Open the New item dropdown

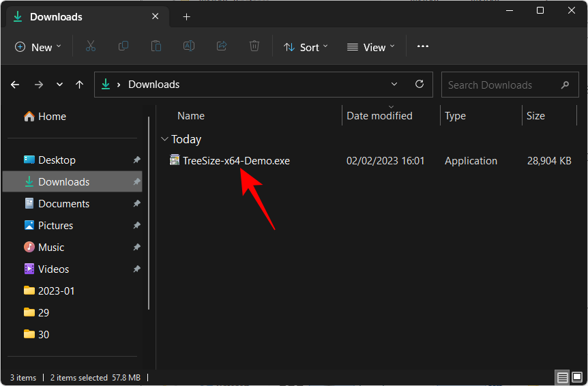point(38,47)
